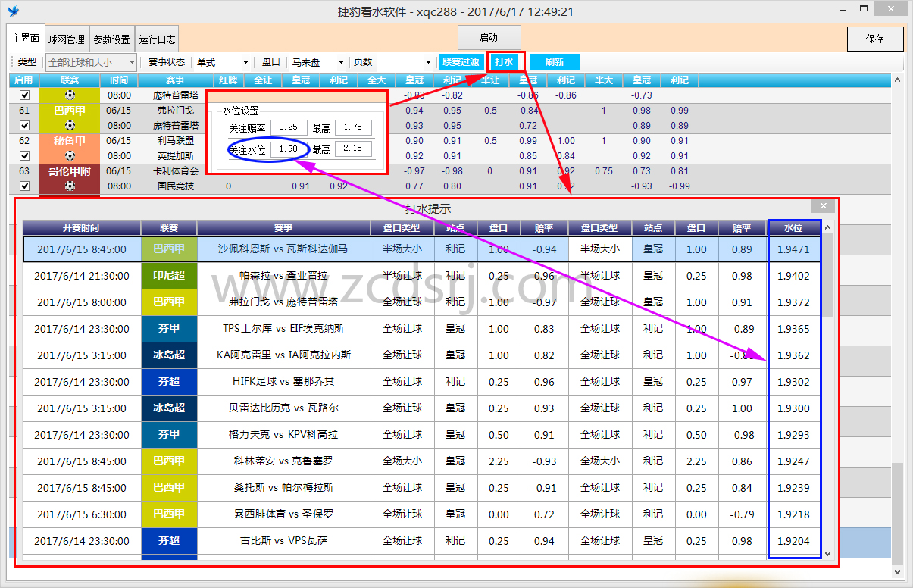Click the soccer ball icon under 秘鲁甲

coord(70,156)
